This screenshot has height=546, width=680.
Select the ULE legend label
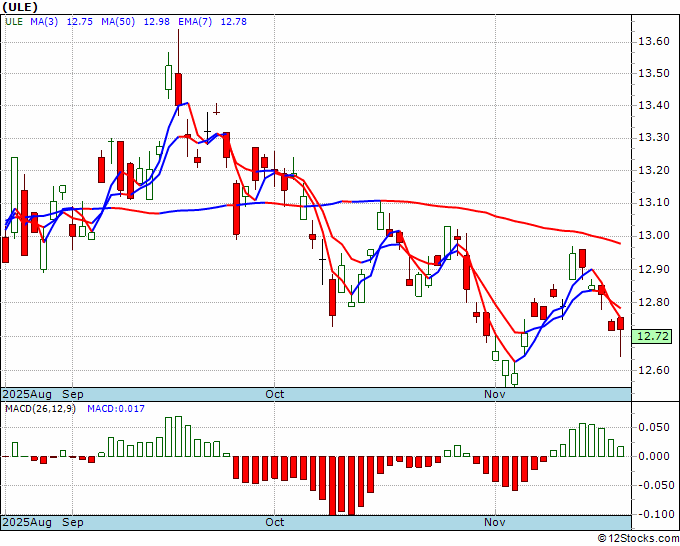pyautogui.click(x=14, y=22)
